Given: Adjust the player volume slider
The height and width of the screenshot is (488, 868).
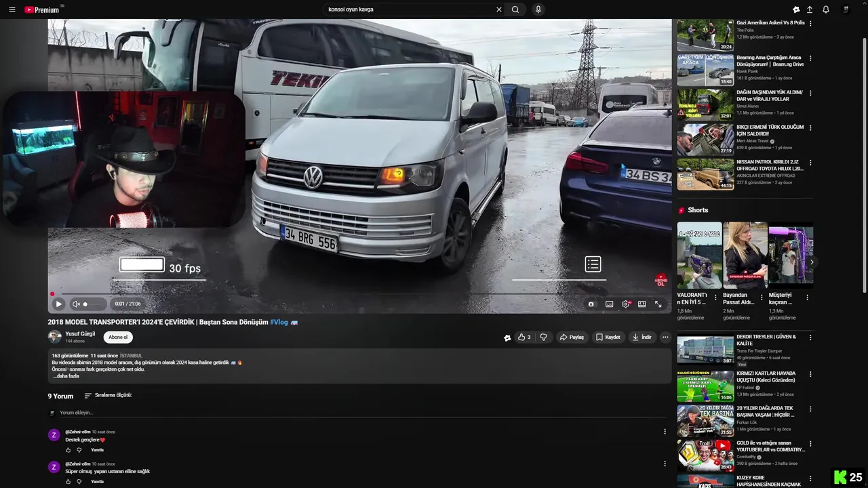Looking at the screenshot, I should pos(94,304).
